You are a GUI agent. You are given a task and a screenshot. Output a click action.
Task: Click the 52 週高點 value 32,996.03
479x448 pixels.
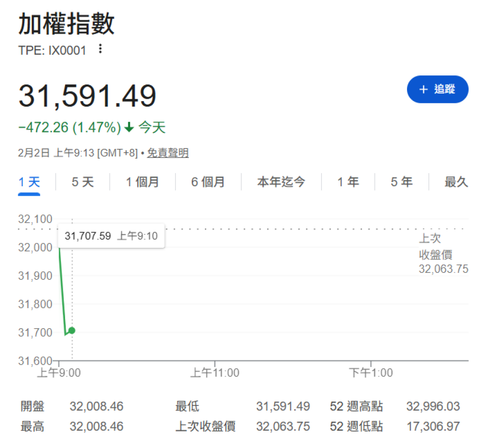coord(433,406)
